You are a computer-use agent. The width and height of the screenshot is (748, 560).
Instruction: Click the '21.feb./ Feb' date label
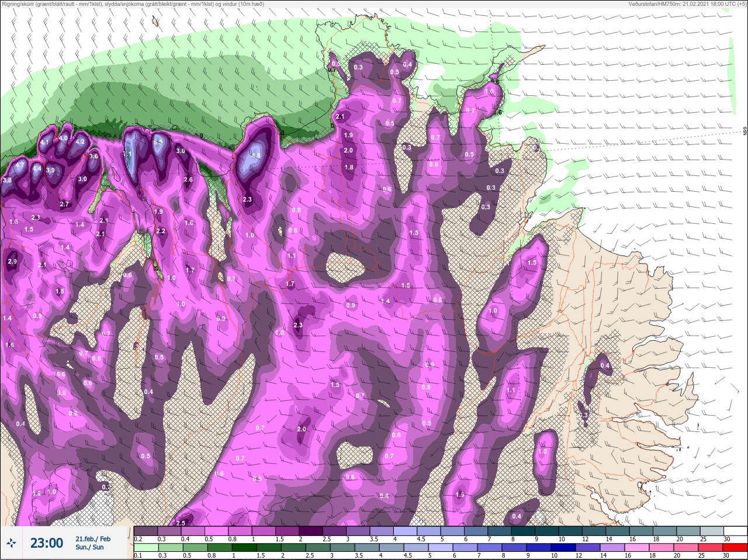point(93,539)
